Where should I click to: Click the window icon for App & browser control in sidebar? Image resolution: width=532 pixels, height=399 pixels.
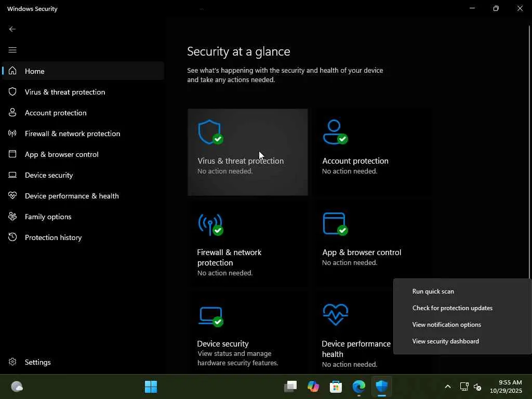point(12,154)
